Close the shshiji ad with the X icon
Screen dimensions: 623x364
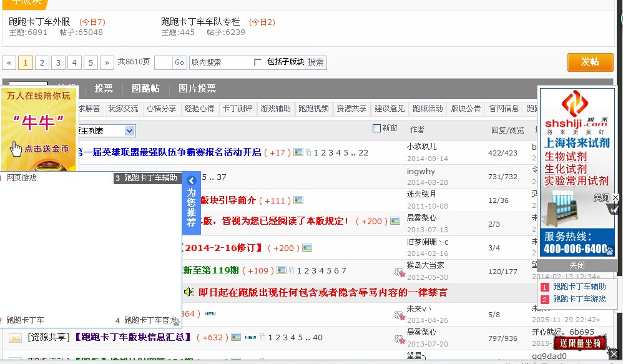coord(616,197)
